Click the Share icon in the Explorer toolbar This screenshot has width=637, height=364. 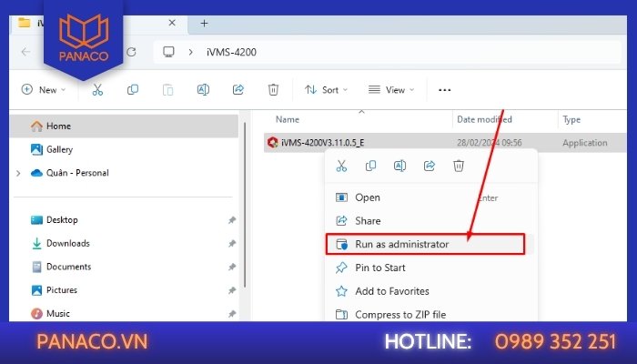pyautogui.click(x=238, y=90)
